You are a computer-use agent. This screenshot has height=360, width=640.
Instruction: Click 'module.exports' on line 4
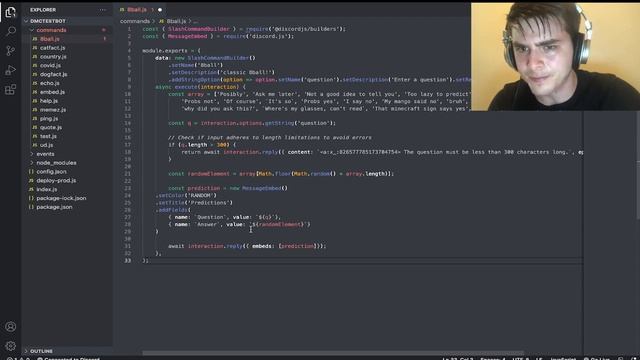click(x=165, y=51)
